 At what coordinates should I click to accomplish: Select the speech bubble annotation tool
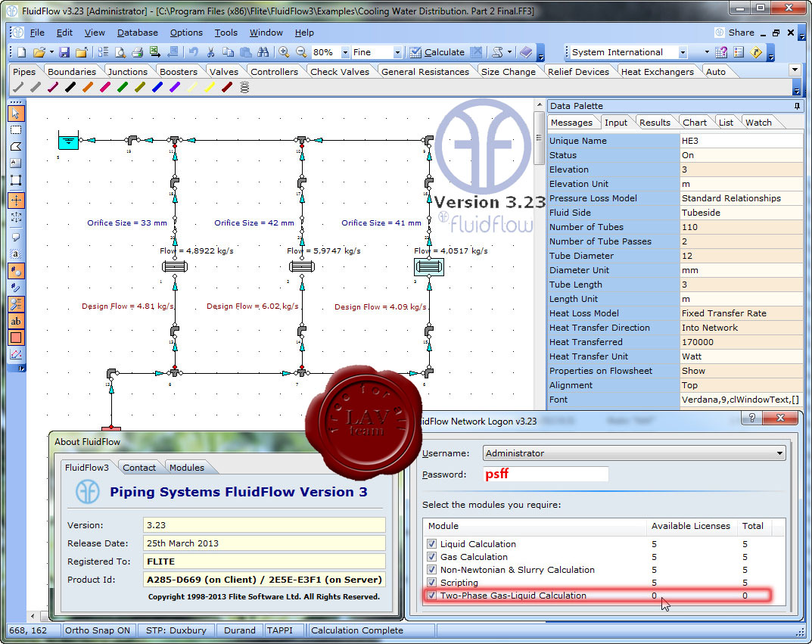(16, 237)
